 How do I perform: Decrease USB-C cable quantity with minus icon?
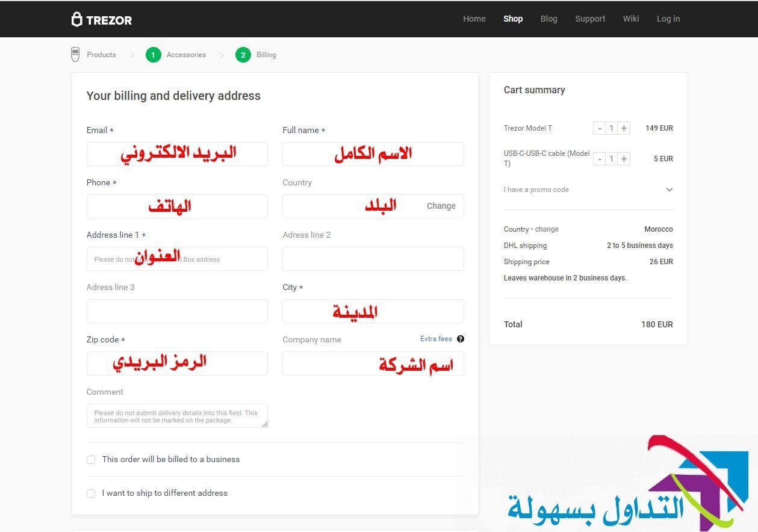599,159
